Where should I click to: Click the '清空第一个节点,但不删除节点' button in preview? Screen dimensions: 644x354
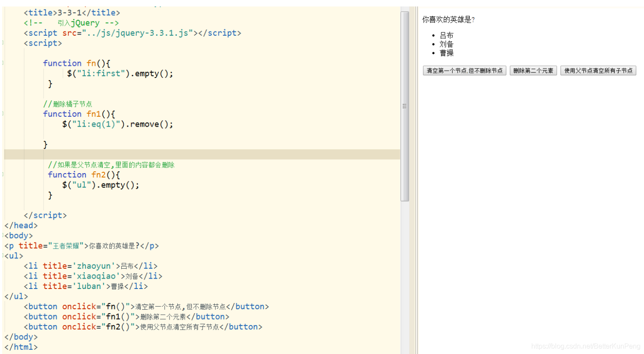tap(464, 71)
